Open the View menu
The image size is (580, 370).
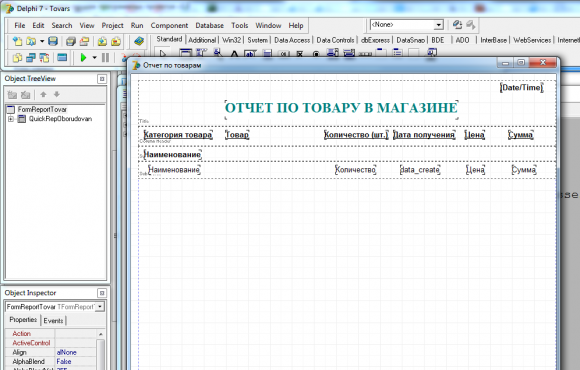[87, 26]
